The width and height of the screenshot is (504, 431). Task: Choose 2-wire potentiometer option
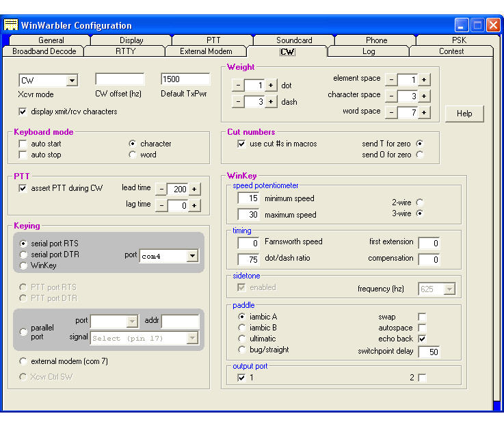[x=419, y=203]
